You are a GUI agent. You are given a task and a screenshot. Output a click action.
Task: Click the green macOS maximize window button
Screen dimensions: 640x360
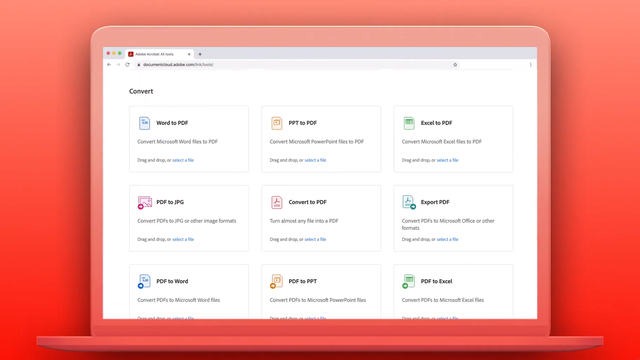click(120, 53)
